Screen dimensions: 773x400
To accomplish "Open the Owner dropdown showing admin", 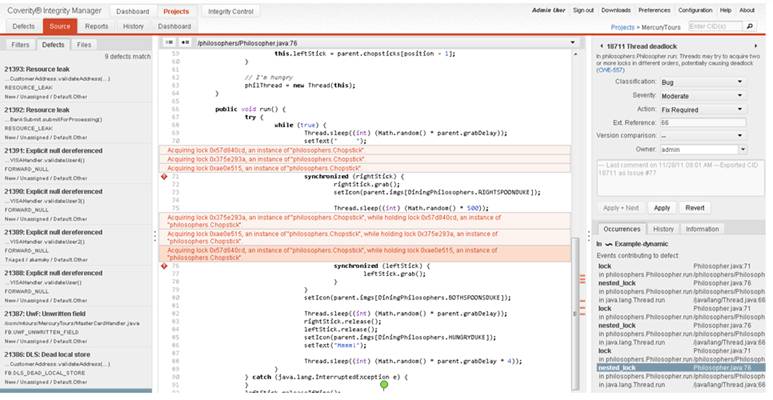I will pos(710,148).
